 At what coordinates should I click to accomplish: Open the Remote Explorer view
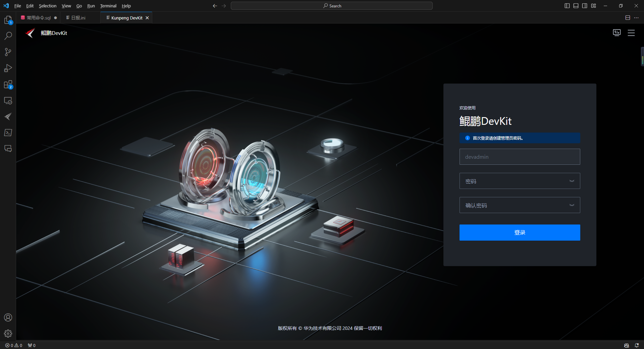click(x=8, y=100)
